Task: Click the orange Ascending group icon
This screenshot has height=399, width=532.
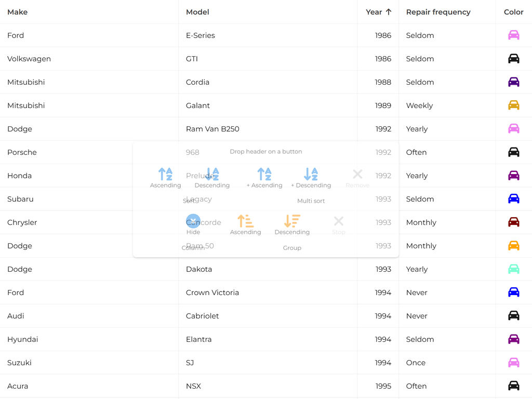Action: tap(246, 221)
